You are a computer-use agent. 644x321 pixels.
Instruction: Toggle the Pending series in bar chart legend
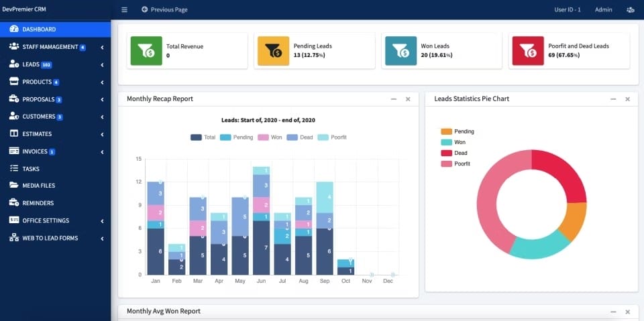pyautogui.click(x=237, y=137)
